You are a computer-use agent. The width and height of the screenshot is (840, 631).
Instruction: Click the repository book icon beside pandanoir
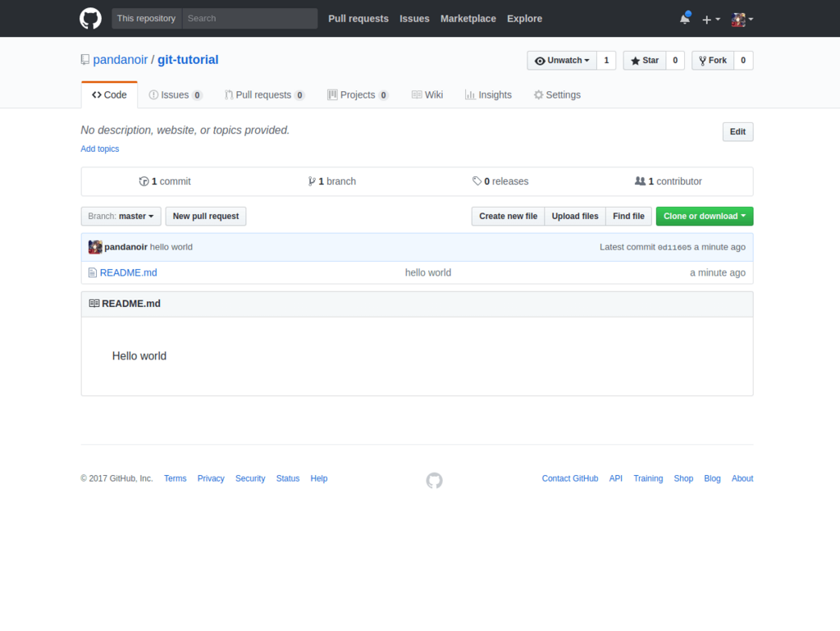[84, 59]
